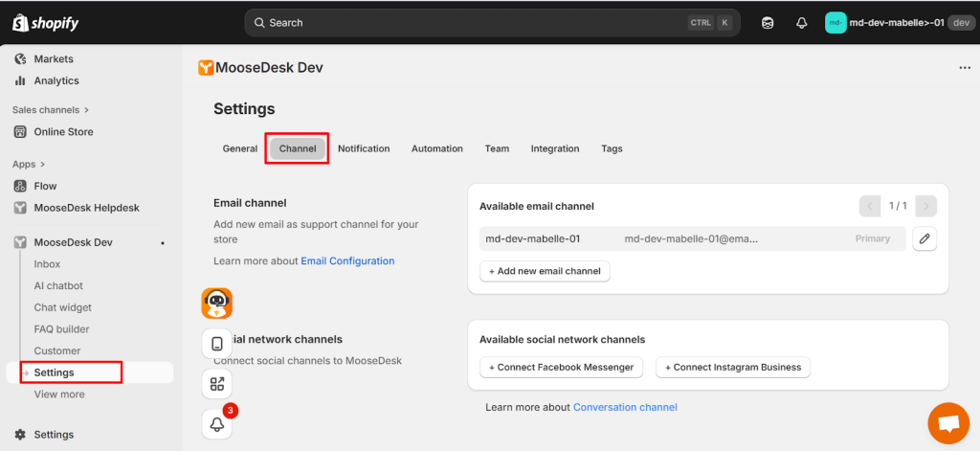Open the notifications bell in top bar

801,23
